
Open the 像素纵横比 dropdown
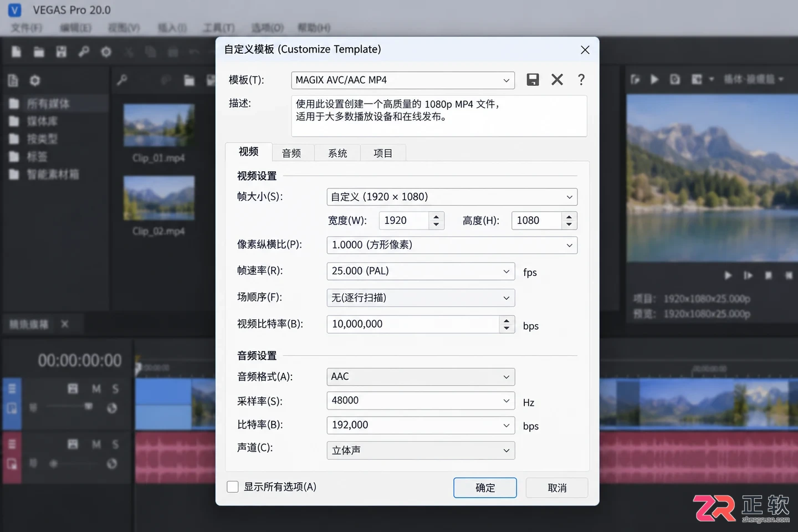[x=452, y=245]
